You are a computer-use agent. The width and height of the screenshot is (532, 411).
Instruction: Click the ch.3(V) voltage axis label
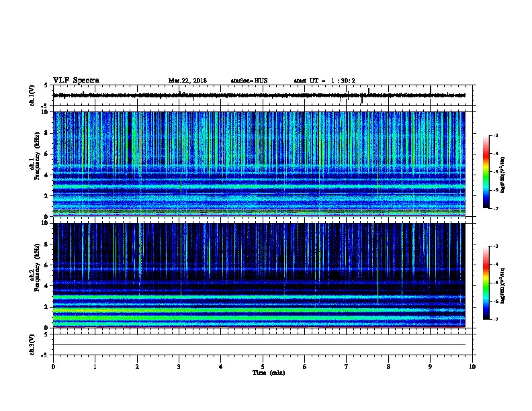(x=32, y=345)
